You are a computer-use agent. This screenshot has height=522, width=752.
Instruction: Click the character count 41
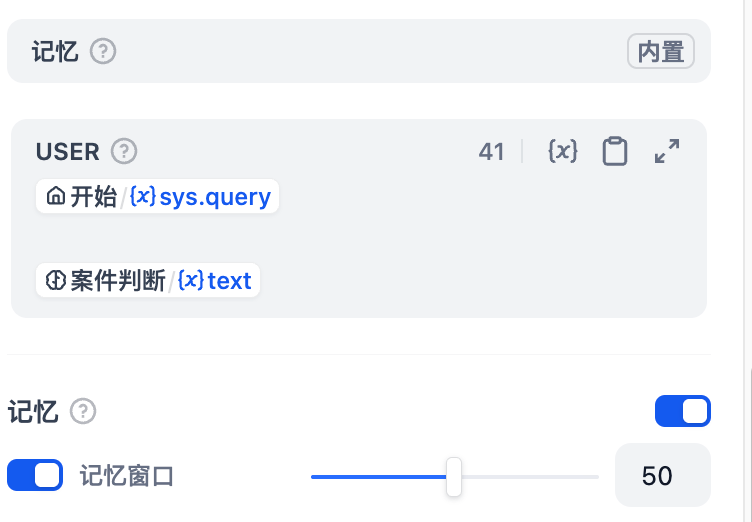[491, 152]
